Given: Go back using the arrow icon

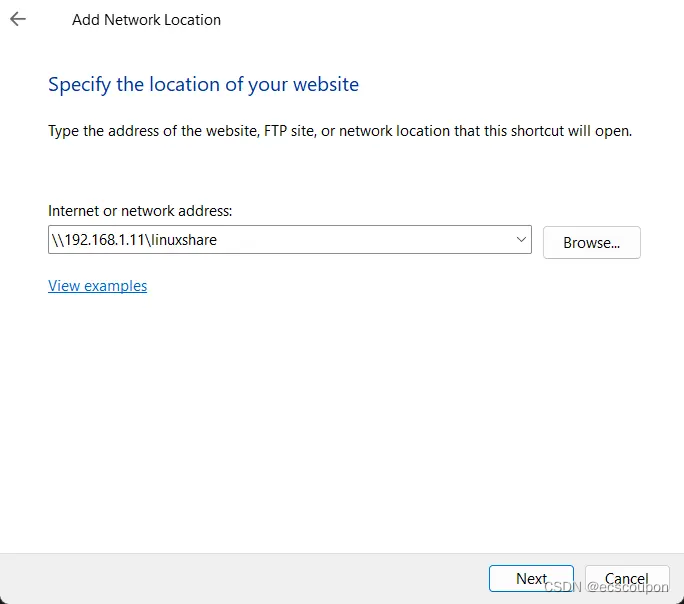Looking at the screenshot, I should click(18, 19).
